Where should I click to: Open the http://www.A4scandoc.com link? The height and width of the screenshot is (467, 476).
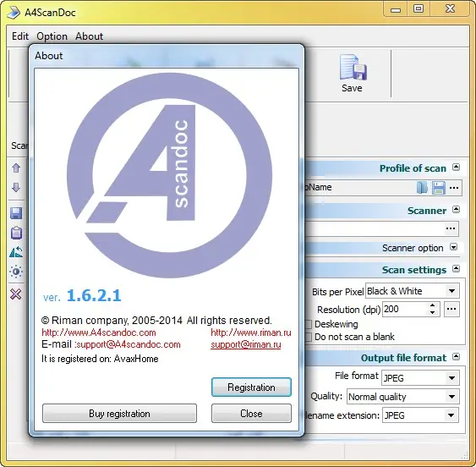(99, 332)
